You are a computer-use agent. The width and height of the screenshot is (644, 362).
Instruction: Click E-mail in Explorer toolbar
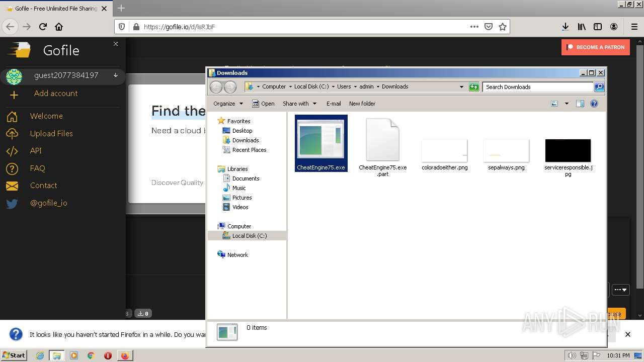(x=334, y=104)
